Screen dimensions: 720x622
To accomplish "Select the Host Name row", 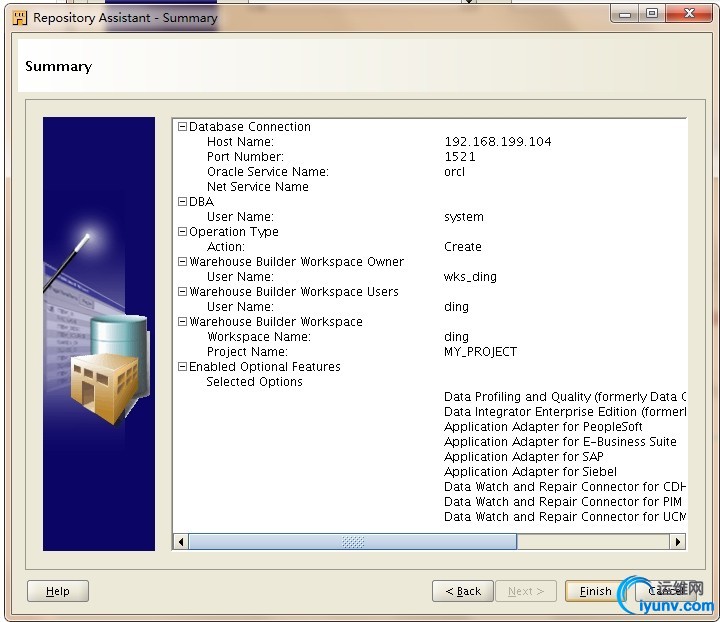I will pos(240,142).
